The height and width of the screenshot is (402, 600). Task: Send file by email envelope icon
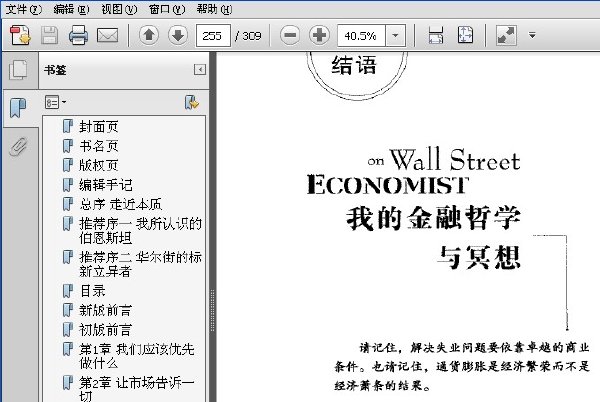tap(108, 36)
